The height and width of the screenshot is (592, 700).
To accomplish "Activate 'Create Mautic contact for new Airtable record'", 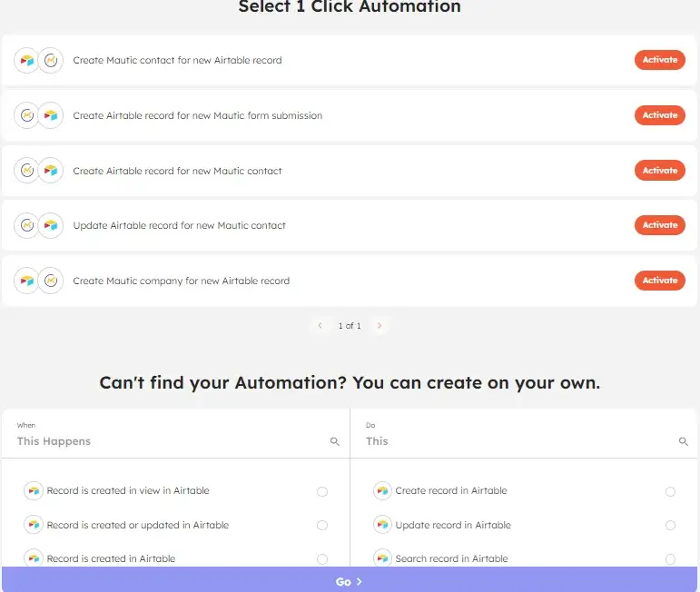I will (x=660, y=60).
